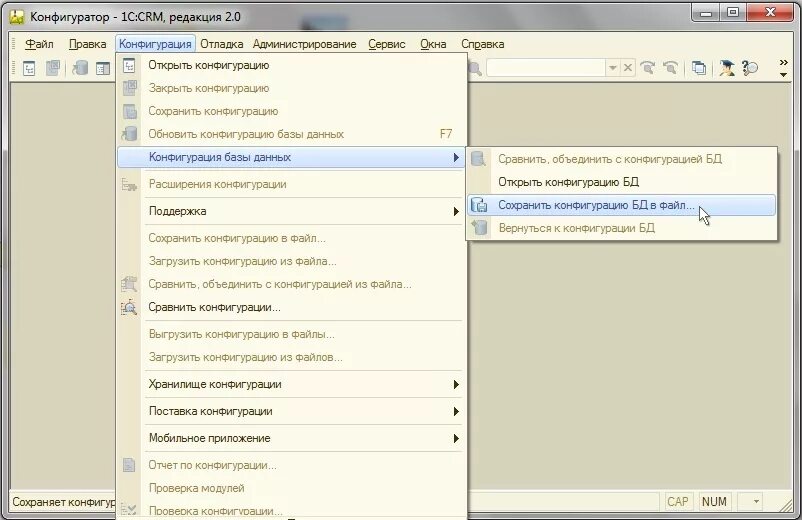Screen dimensions: 802x520
Task: Select Сохранить конфигурацию БД в файл
Action: [x=621, y=205]
